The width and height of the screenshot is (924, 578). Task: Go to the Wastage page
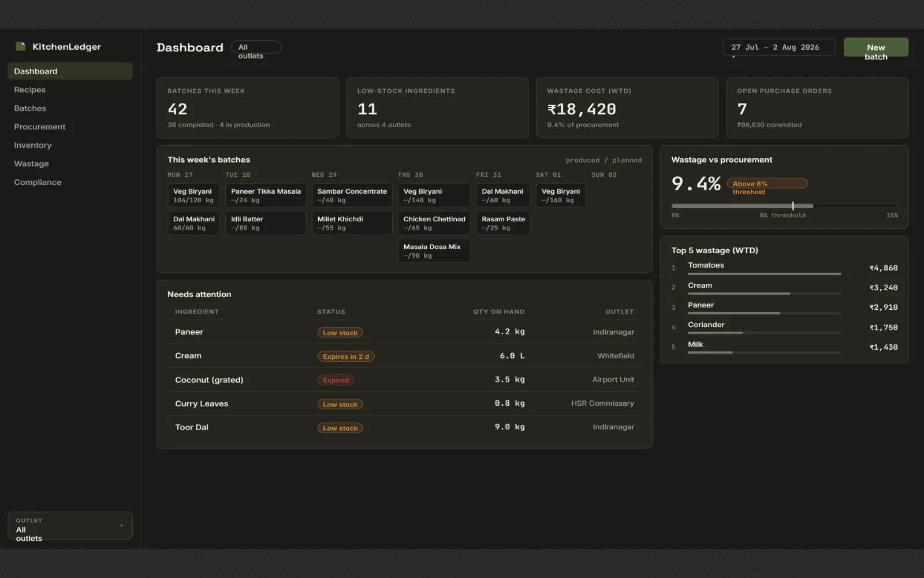70,164
